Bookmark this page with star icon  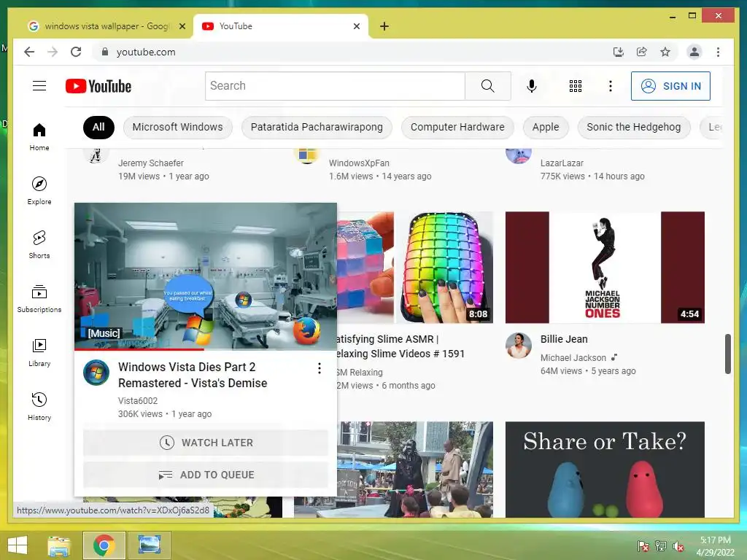coord(665,52)
